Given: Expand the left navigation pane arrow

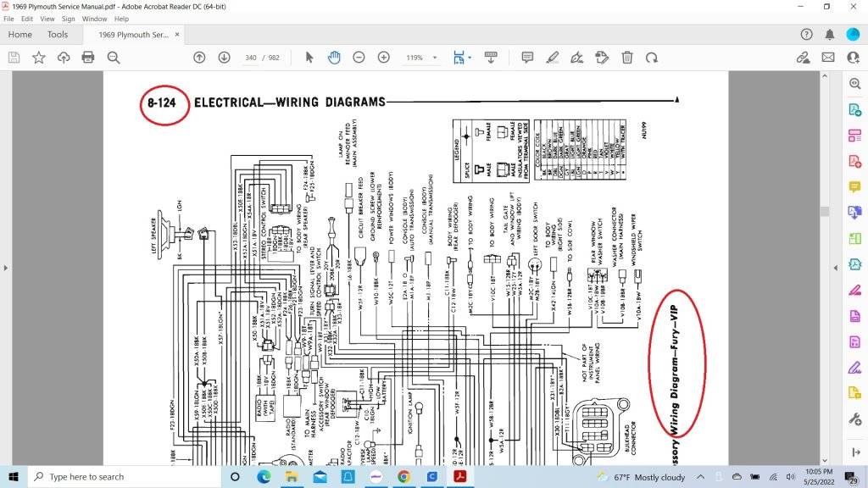Looking at the screenshot, I should tap(6, 268).
